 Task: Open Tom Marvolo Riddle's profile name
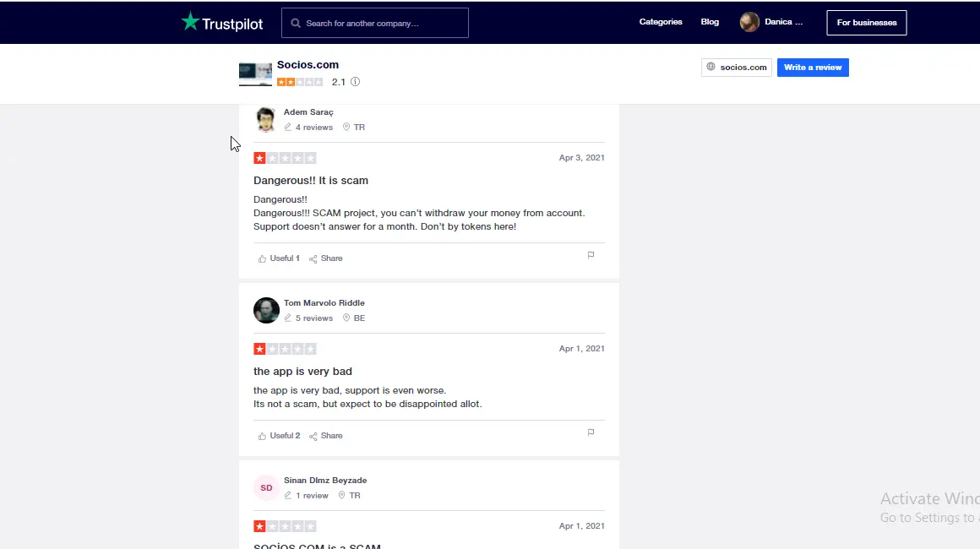click(x=324, y=303)
